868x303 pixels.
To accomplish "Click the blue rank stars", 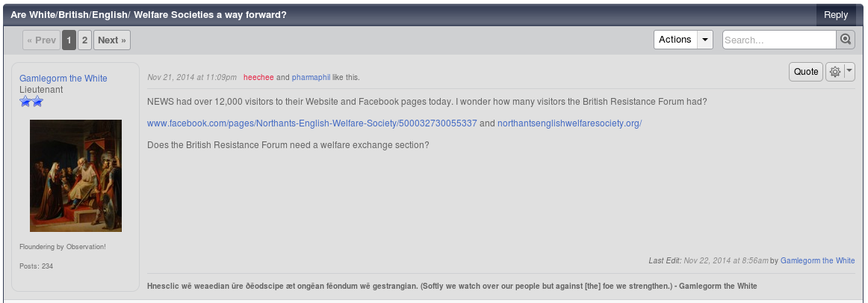I will point(31,101).
